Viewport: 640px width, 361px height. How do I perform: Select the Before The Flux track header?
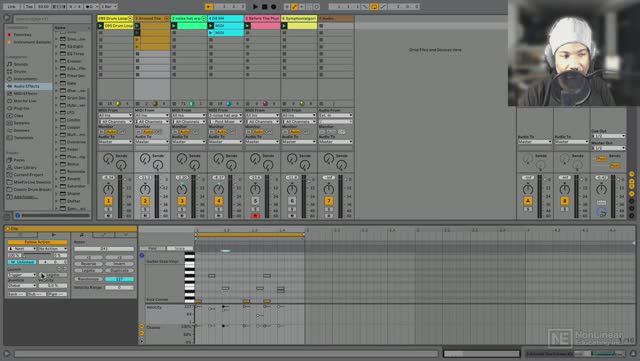pyautogui.click(x=262, y=18)
